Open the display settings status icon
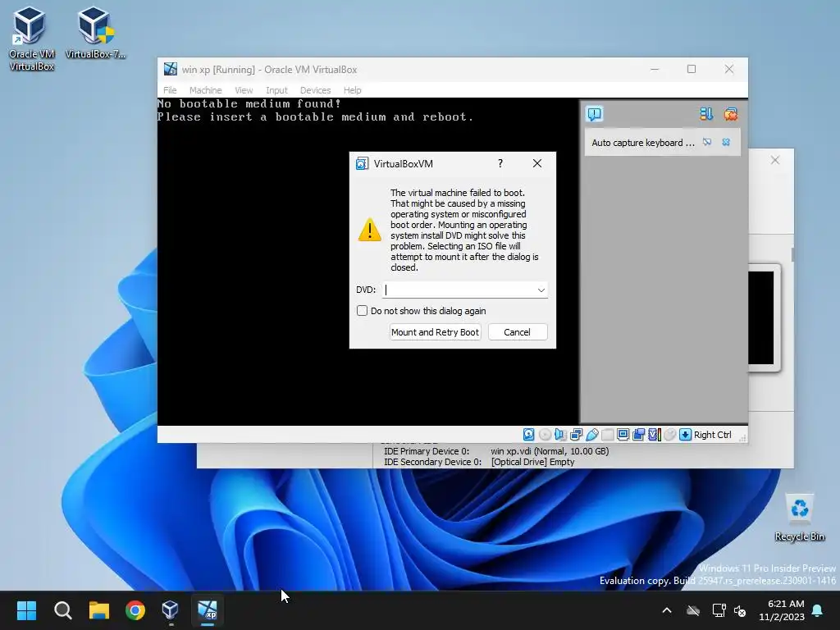This screenshot has width=840, height=630. (623, 435)
